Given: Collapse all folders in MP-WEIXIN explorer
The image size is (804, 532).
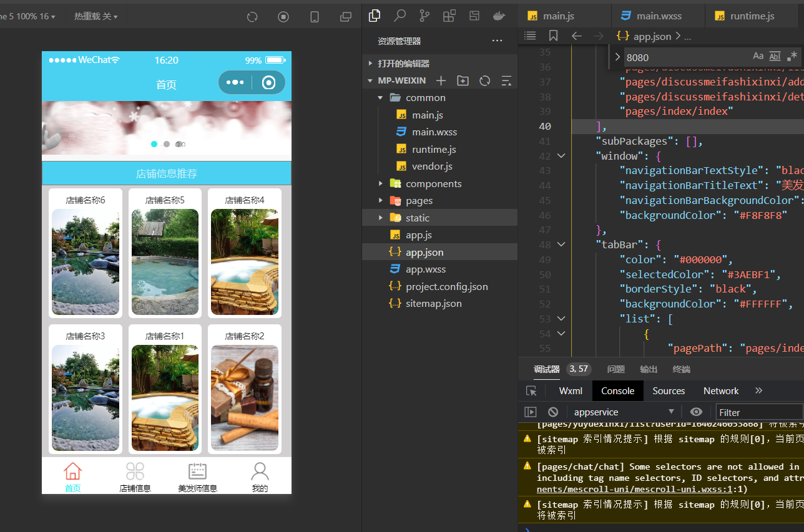Looking at the screenshot, I should pyautogui.click(x=506, y=80).
